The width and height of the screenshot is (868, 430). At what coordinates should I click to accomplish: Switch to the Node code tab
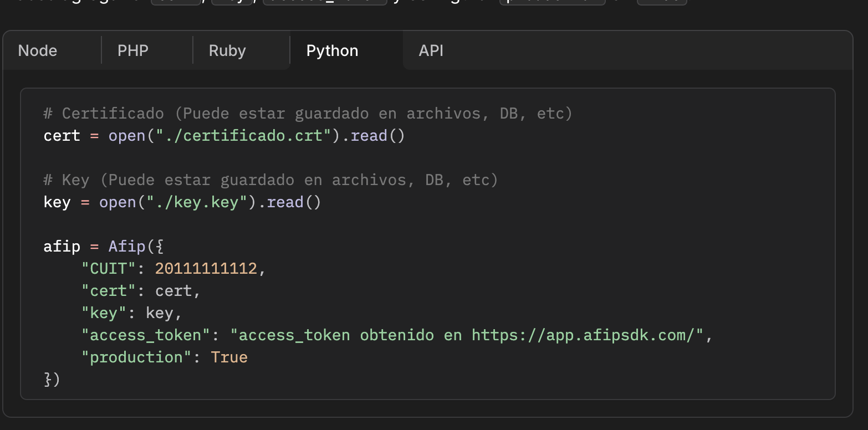(x=38, y=51)
